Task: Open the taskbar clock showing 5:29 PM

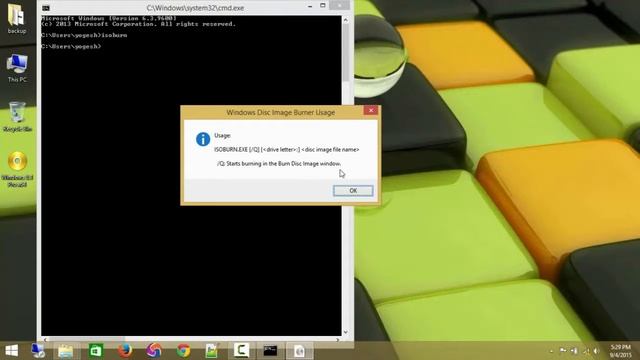Action: tap(620, 351)
